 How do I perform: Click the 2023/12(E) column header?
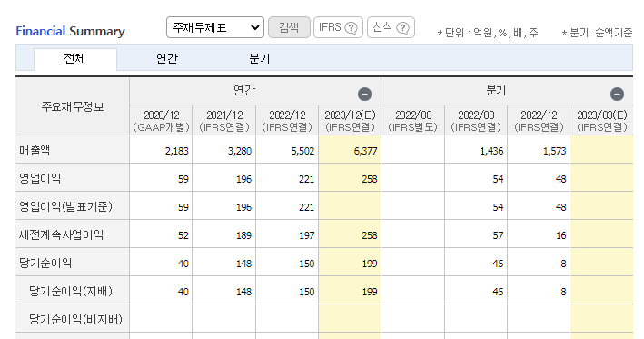pyautogui.click(x=350, y=120)
